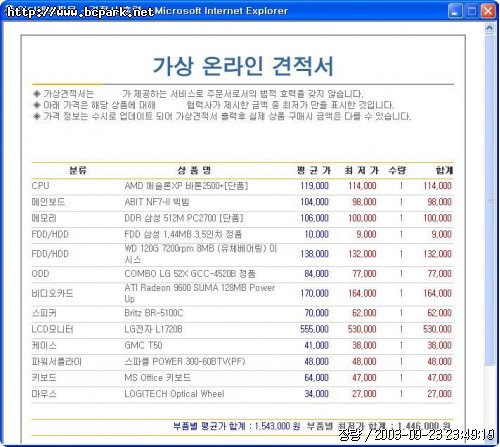
Task: Click the 가상 온라인 견적서 heading
Action: (x=243, y=66)
